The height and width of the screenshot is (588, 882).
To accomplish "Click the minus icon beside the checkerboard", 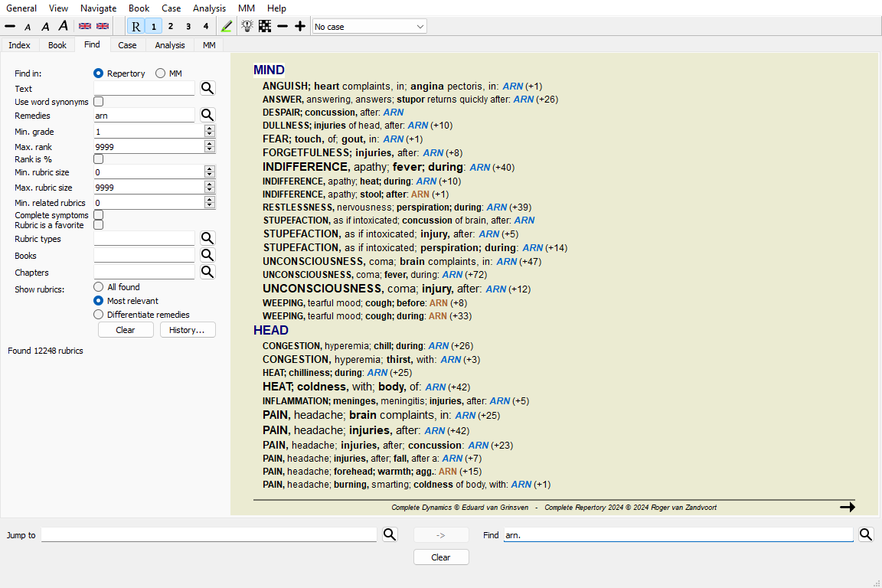I will [283, 27].
